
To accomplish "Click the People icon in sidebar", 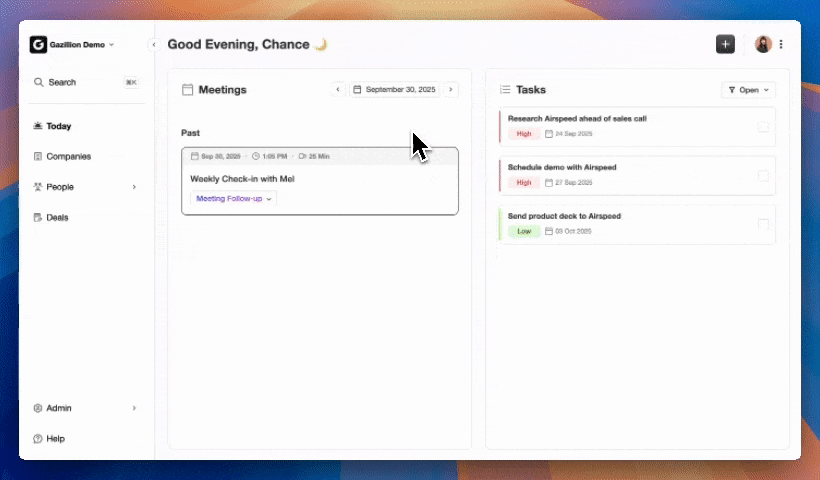I will pos(38,187).
